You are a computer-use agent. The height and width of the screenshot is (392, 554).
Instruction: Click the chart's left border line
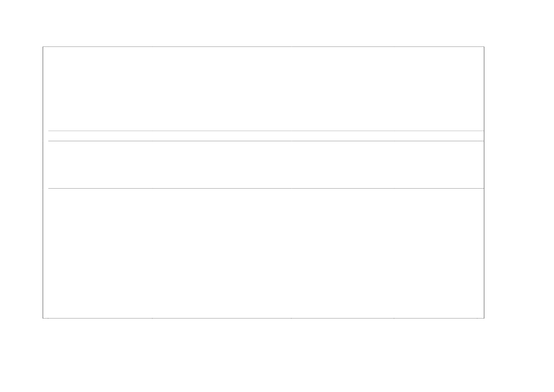coord(43,182)
